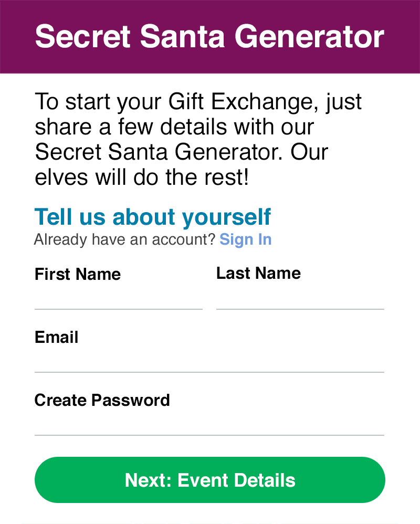Click the Last Name label
The height and width of the screenshot is (524, 420).
pos(258,273)
